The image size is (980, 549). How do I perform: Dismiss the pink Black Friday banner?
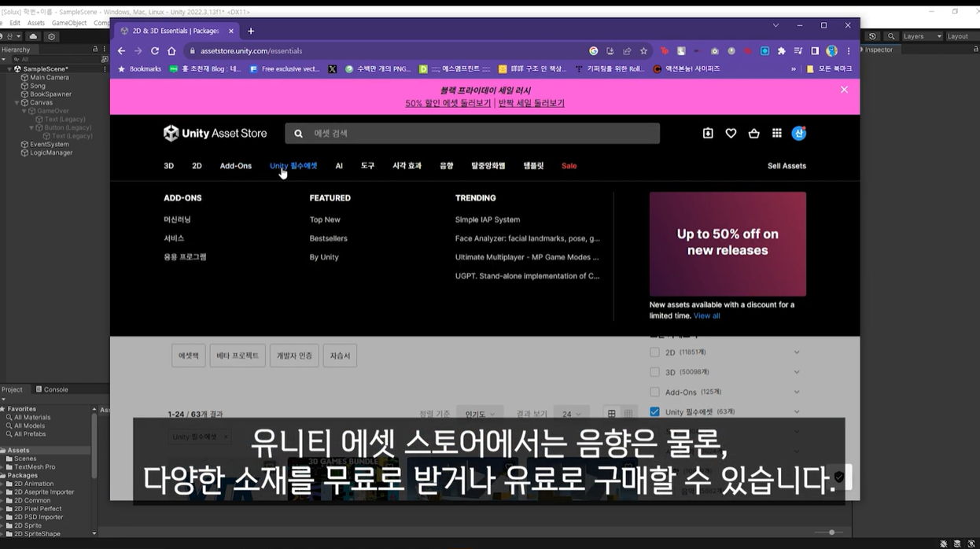[x=844, y=90]
